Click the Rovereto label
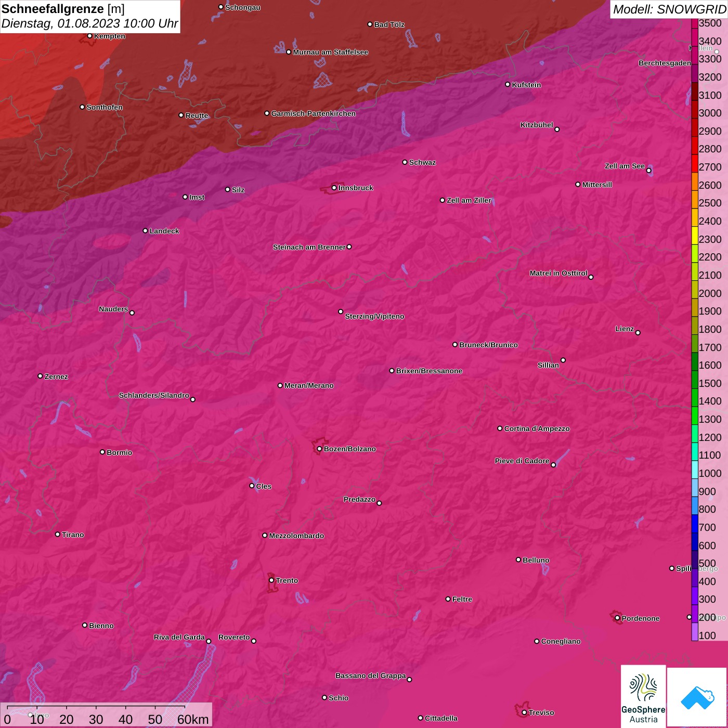This screenshot has width=728, height=728. [x=234, y=637]
